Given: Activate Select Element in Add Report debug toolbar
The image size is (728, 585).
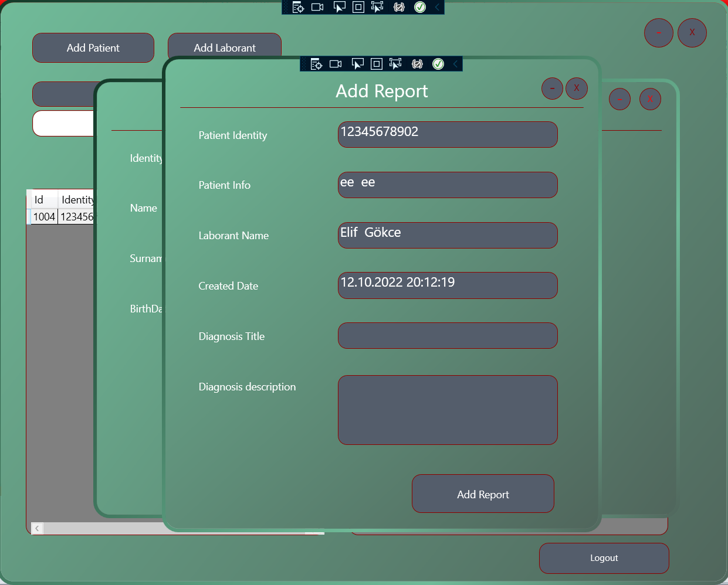Looking at the screenshot, I should coord(357,64).
